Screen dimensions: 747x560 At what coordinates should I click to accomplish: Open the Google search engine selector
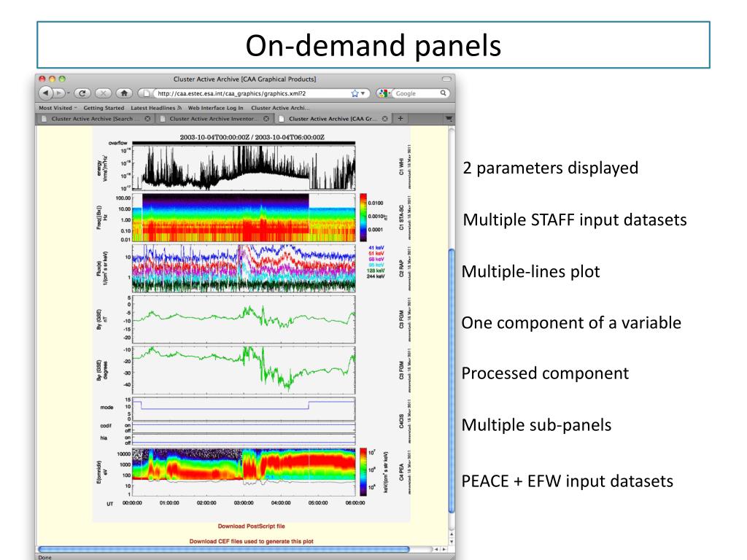click(x=384, y=93)
